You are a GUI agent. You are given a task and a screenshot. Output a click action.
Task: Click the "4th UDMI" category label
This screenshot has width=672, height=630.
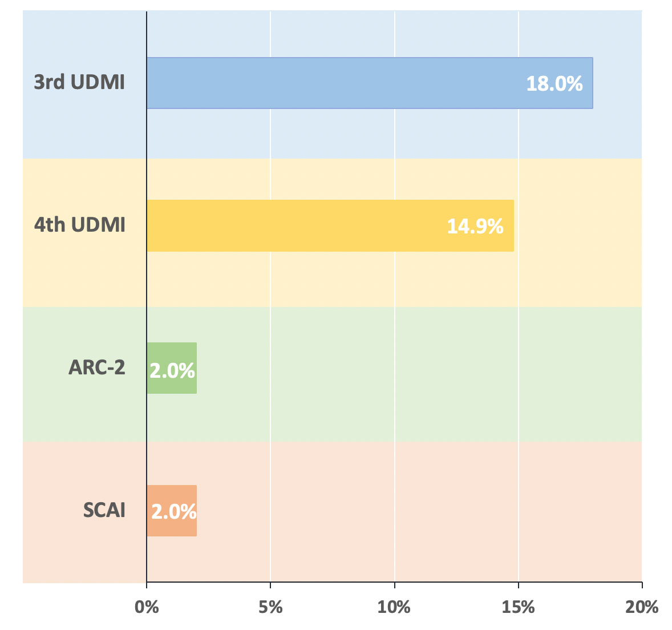[x=79, y=225]
